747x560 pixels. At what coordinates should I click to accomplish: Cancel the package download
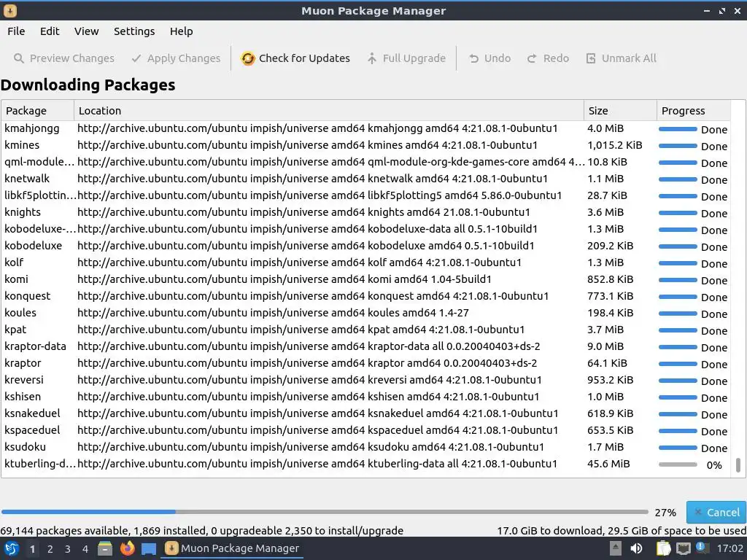pos(716,513)
